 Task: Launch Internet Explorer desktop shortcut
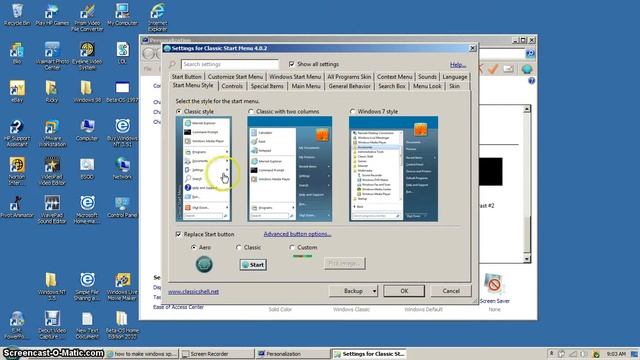(158, 18)
